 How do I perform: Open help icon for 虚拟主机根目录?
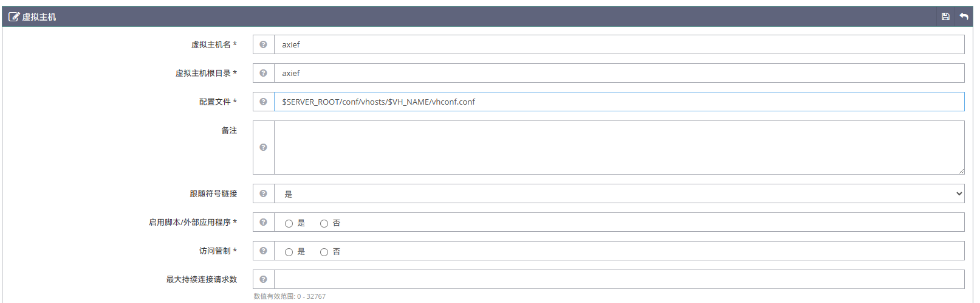[263, 73]
